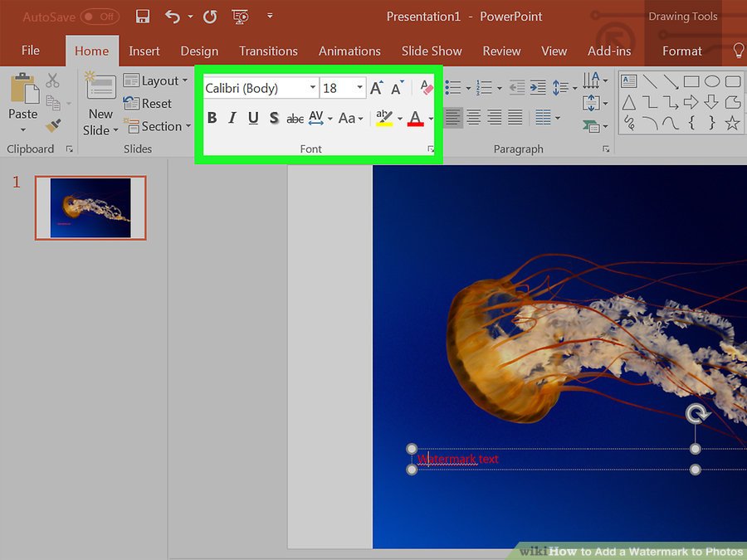Click the Tell Me lightbulb icon
The width and height of the screenshot is (747, 560).
739,50
